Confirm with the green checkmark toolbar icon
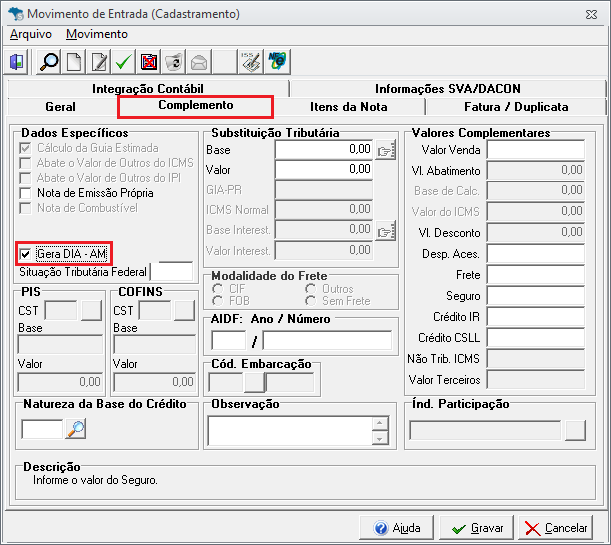The image size is (611, 545). [x=124, y=62]
